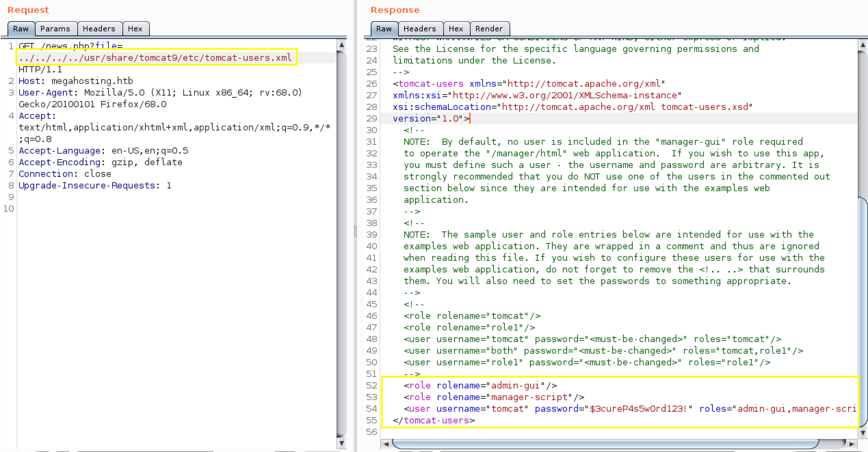Switch to Request Params tab
Viewport: 868px width, 452px height.
point(55,29)
